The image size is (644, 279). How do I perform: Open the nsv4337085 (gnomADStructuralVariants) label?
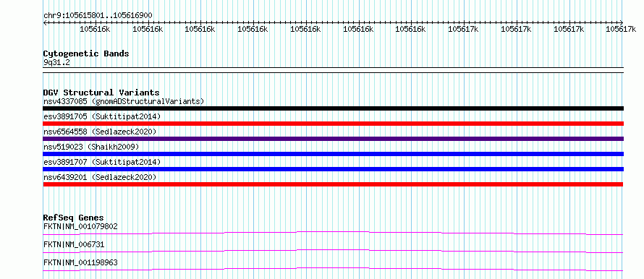point(124,101)
